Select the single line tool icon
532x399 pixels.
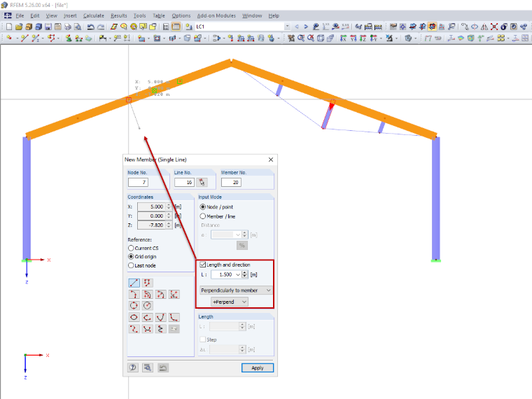tap(134, 283)
